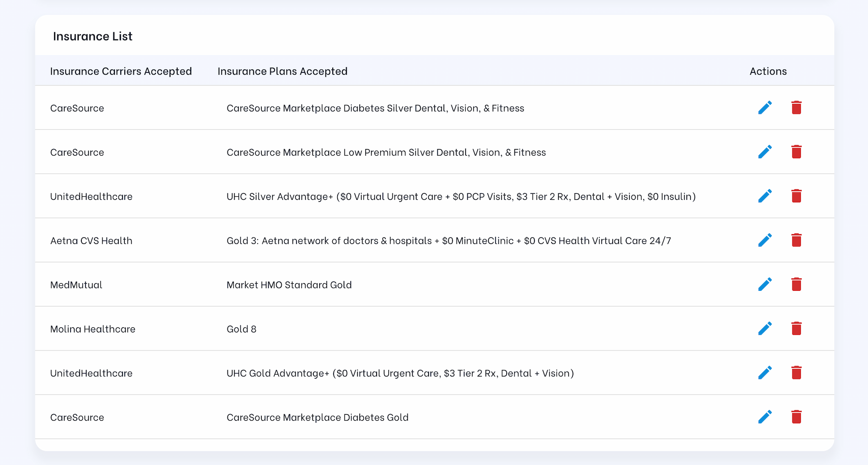Viewport: 868px width, 465px height.
Task: Select the CareSource Marketplace Low Premium Silver plan text
Action: point(386,152)
